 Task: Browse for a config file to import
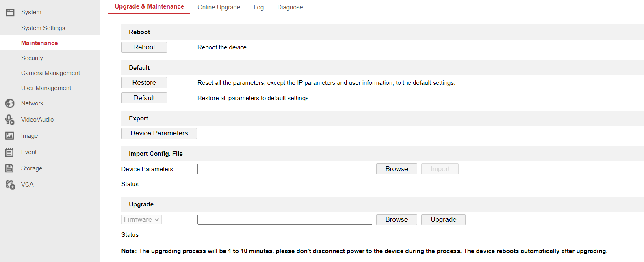pyautogui.click(x=396, y=169)
